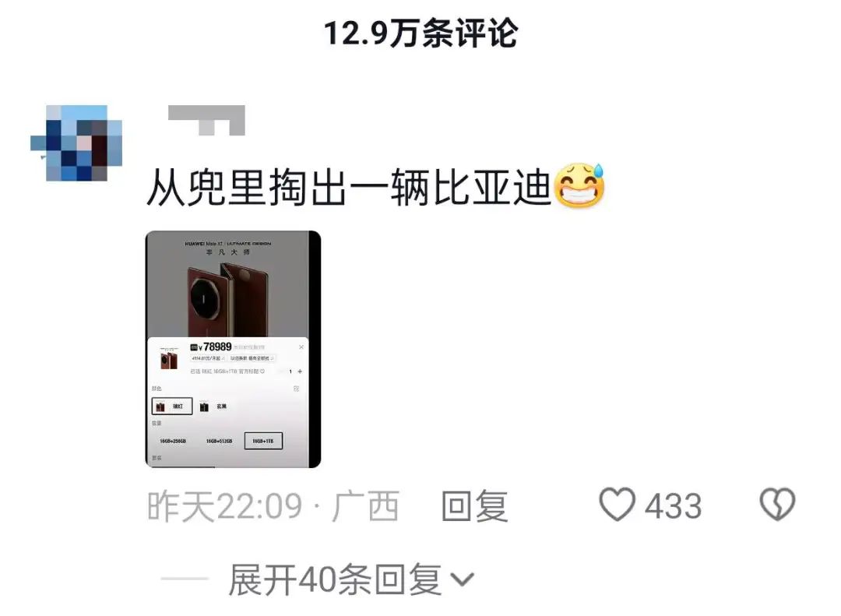Image resolution: width=841 pixels, height=616 pixels.
Task: Select the 瑞红 red color option
Action: click(x=171, y=407)
